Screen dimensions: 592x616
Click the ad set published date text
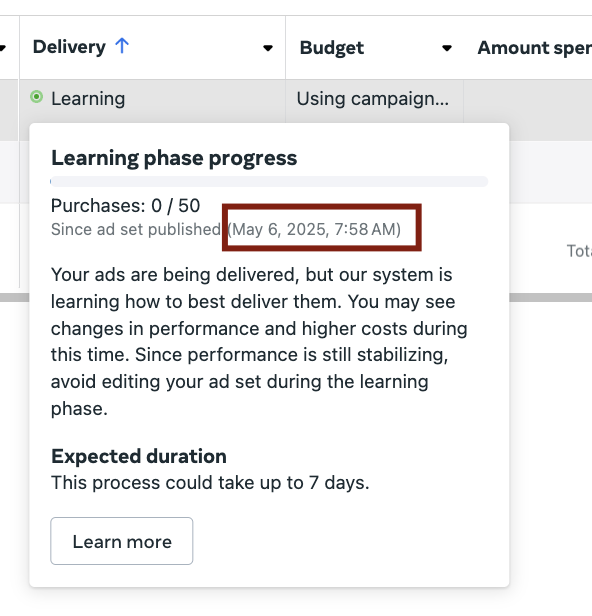(315, 229)
